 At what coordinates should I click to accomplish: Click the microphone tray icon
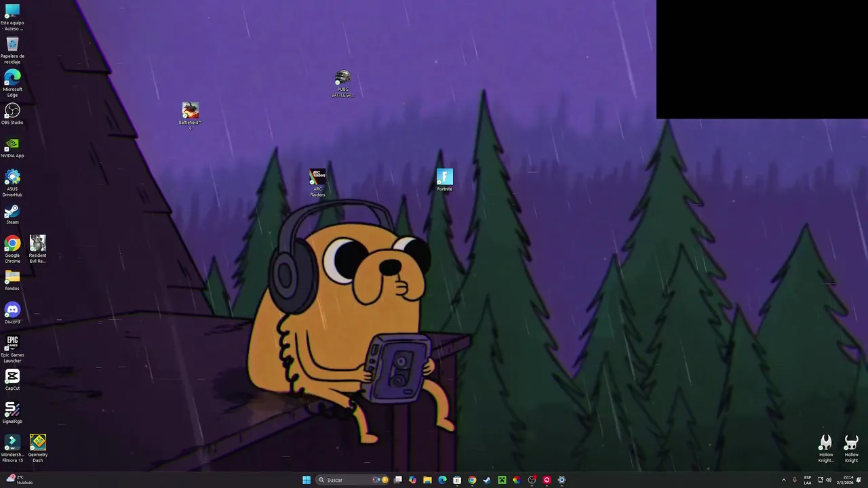pyautogui.click(x=795, y=480)
